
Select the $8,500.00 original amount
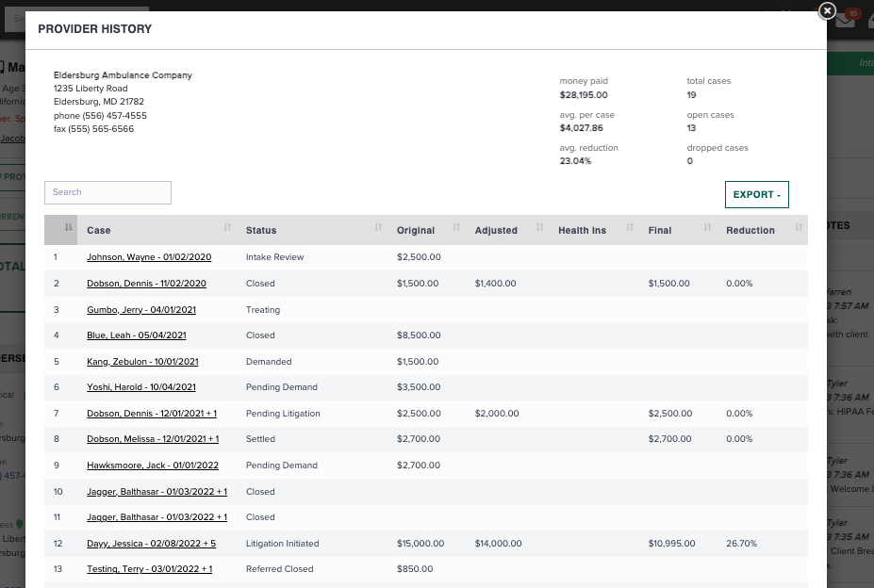[x=419, y=335]
